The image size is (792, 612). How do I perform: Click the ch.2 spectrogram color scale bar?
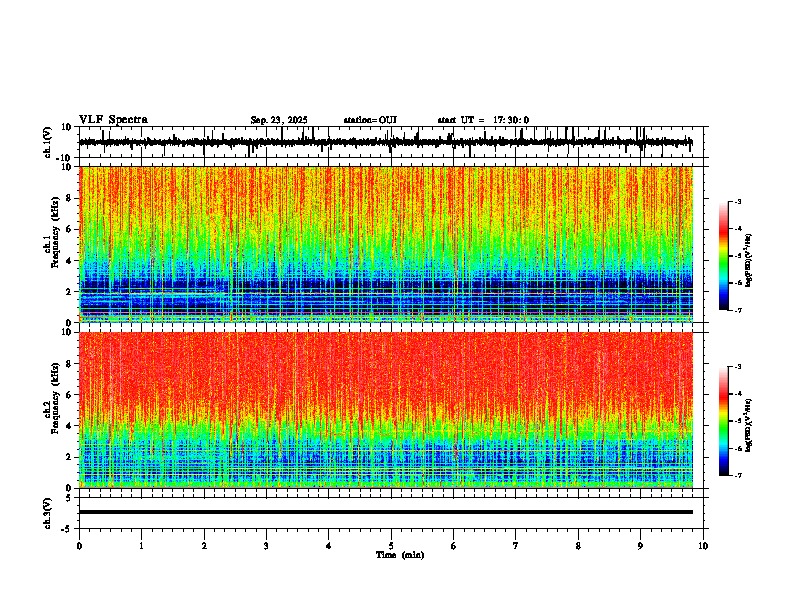724,421
